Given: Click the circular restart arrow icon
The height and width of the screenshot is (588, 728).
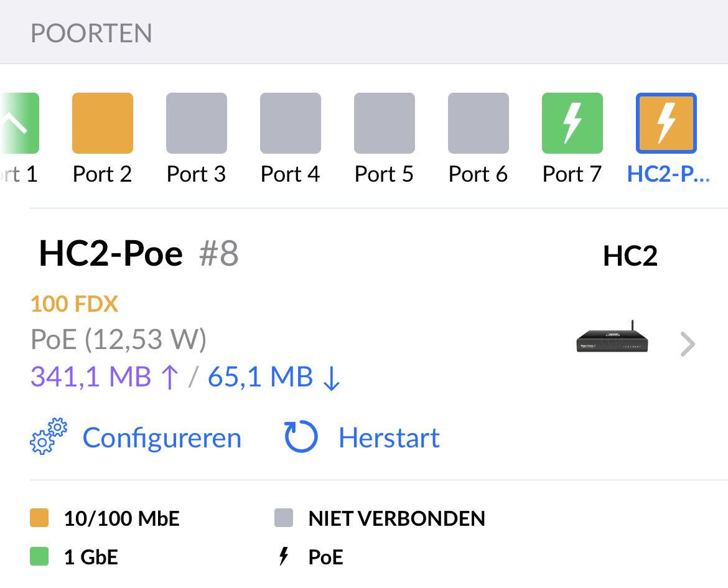Looking at the screenshot, I should [x=301, y=436].
